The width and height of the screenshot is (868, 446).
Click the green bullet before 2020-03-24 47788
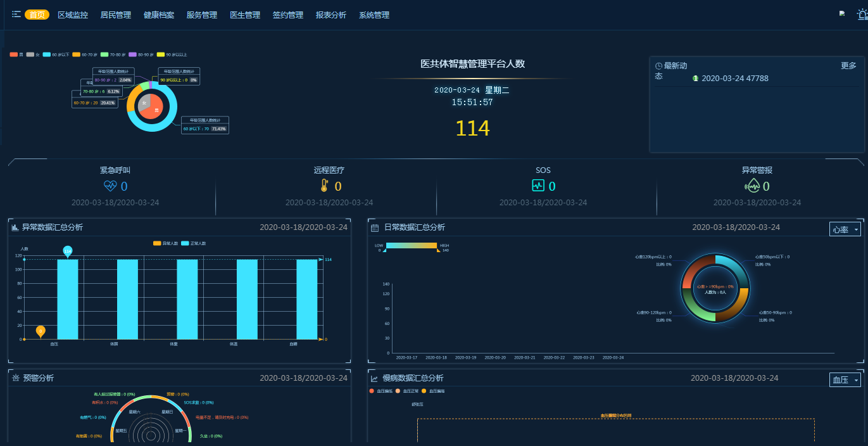tap(696, 79)
